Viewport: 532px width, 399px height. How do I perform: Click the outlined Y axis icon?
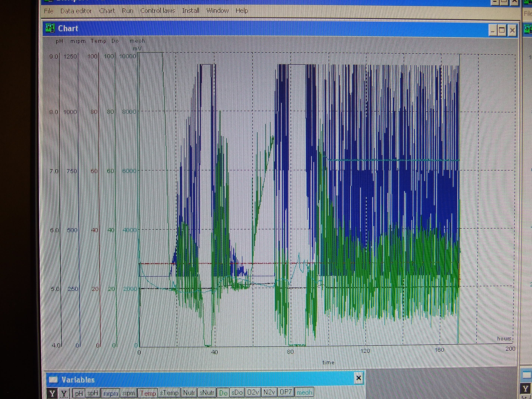[x=64, y=393]
